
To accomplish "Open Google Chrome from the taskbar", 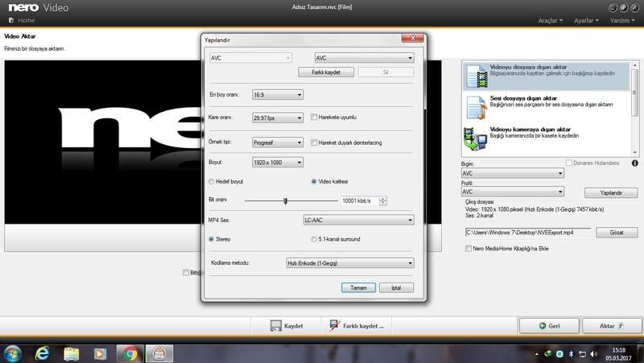I will tap(130, 353).
